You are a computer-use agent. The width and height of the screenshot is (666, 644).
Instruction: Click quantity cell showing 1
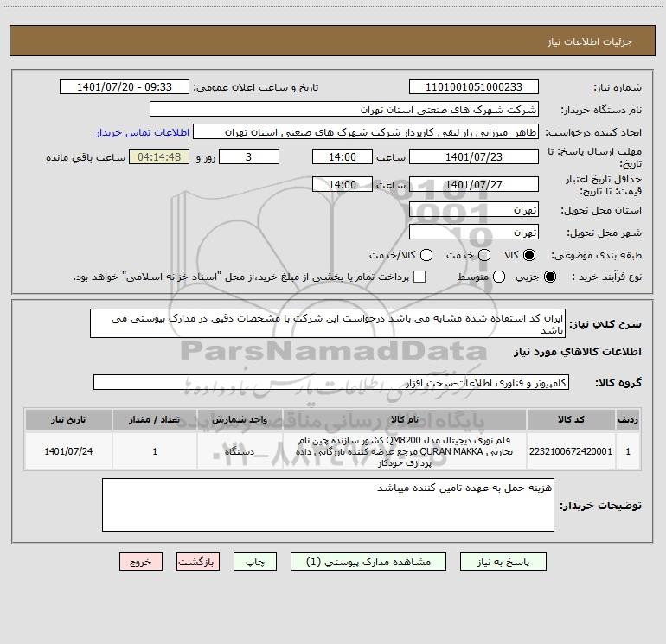[155, 451]
